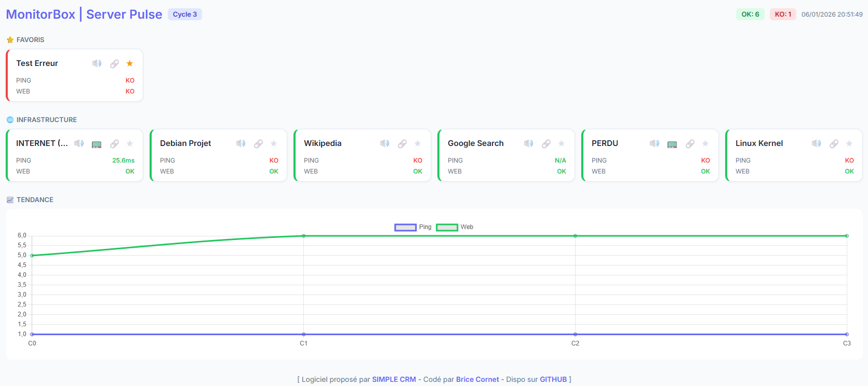Open link icon on Wikipedia card

(402, 143)
